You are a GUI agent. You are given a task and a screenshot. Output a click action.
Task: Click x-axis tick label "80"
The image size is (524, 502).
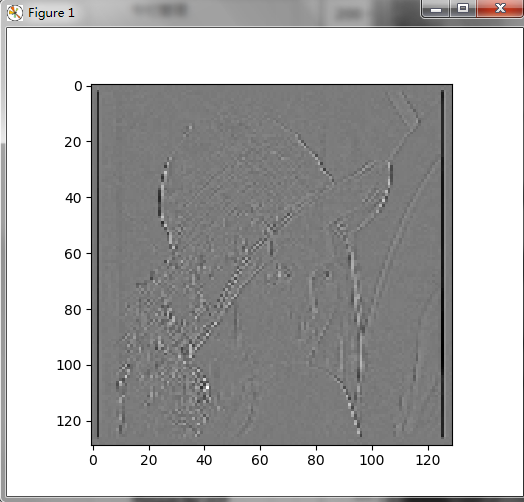315,461
